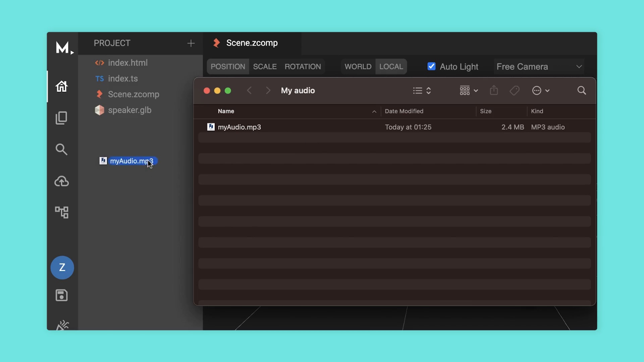Sort Finder list by Date Modified
The width and height of the screenshot is (644, 362).
pos(404,111)
